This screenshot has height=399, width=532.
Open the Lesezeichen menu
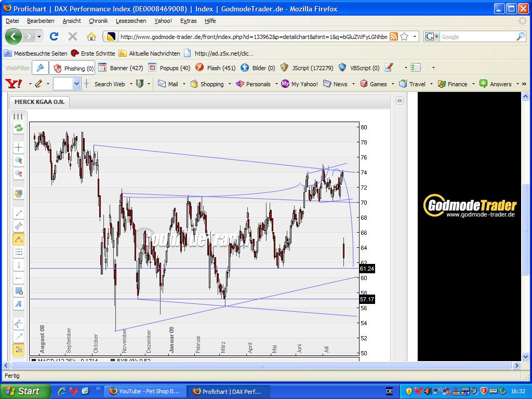point(130,21)
